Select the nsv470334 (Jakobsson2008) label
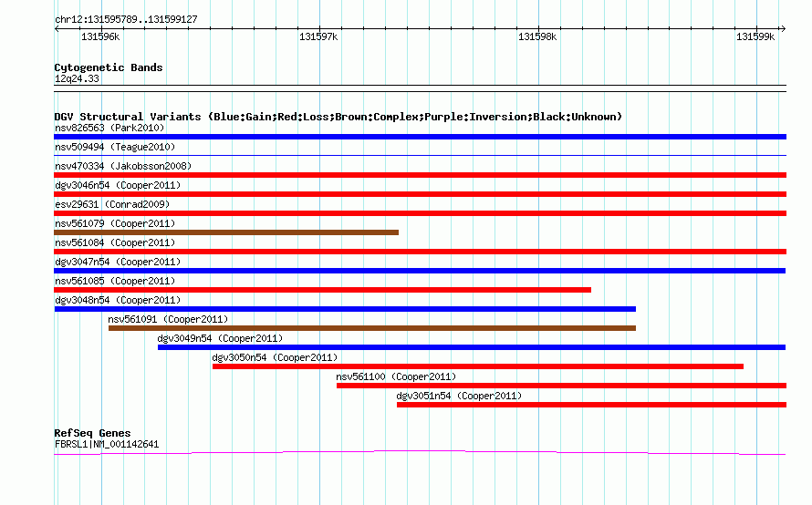Screen dimensions: 812x505 123,166
